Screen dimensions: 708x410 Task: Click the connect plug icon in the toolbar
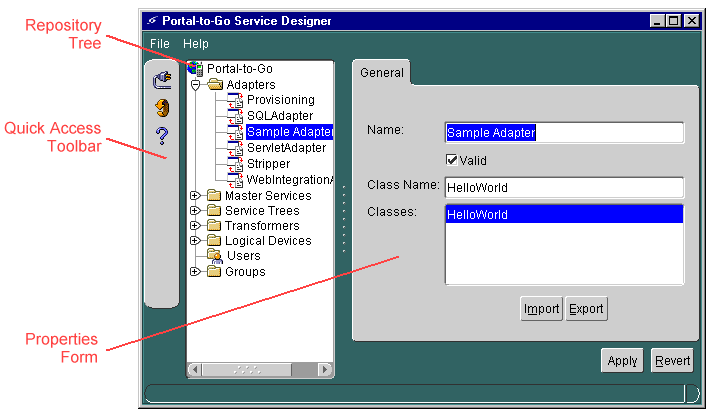[x=162, y=80]
